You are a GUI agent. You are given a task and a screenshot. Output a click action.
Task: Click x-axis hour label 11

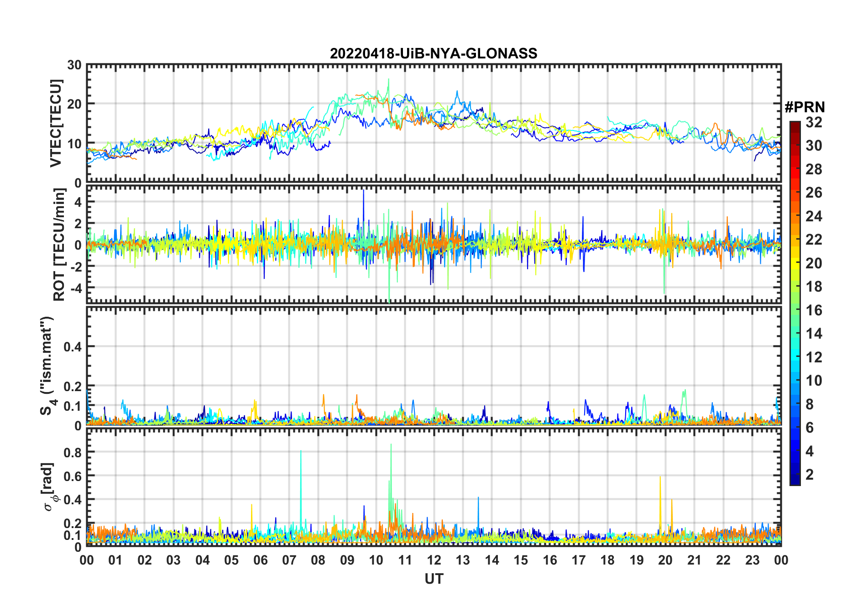[x=405, y=560]
